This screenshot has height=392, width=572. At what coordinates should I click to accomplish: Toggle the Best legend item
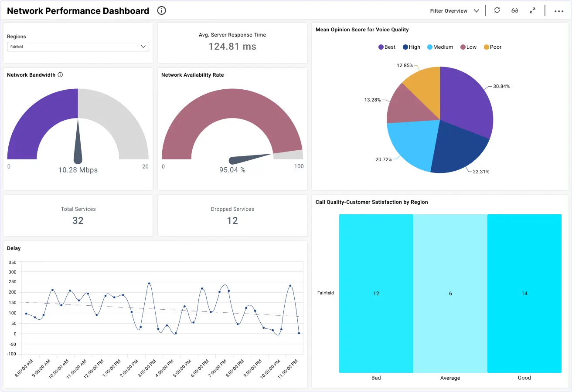(x=387, y=47)
